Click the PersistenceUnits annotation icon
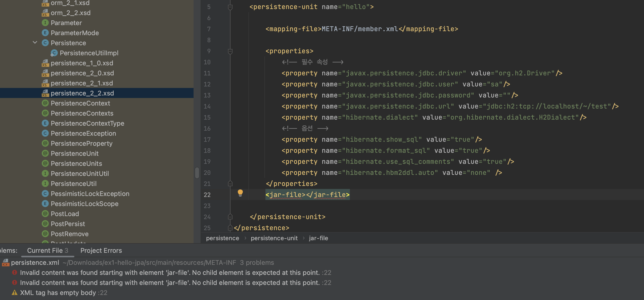This screenshot has height=300, width=644. [x=45, y=163]
